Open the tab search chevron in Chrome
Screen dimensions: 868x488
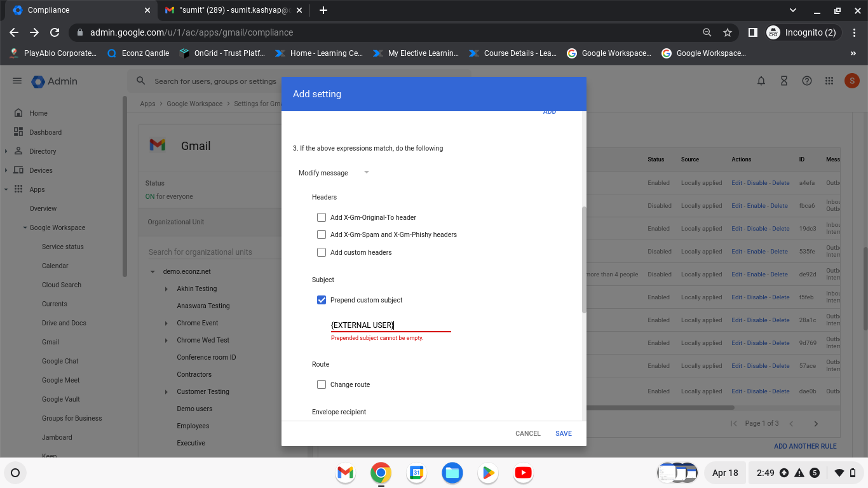click(792, 10)
